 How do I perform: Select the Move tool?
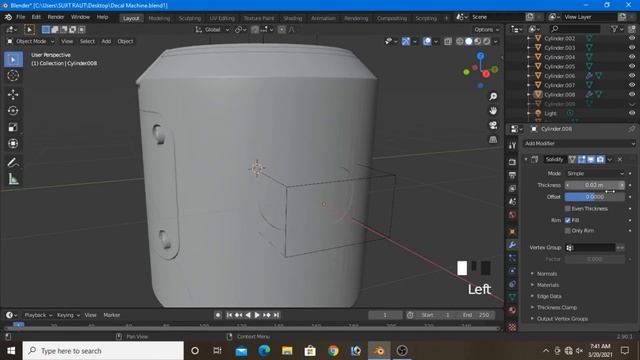(x=13, y=94)
